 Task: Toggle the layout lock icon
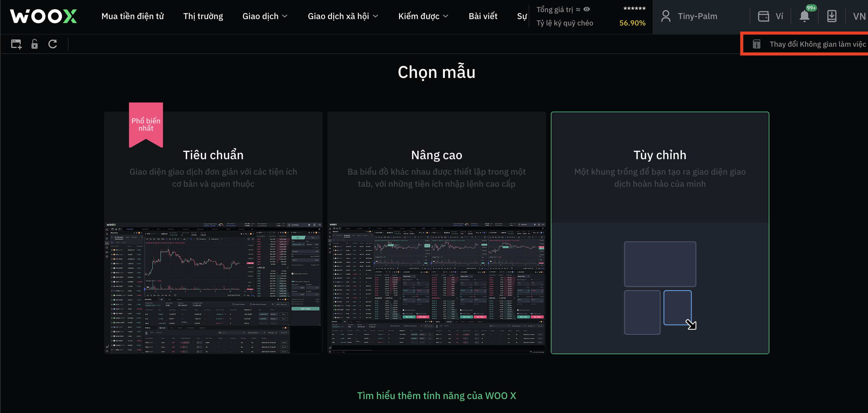coord(34,44)
